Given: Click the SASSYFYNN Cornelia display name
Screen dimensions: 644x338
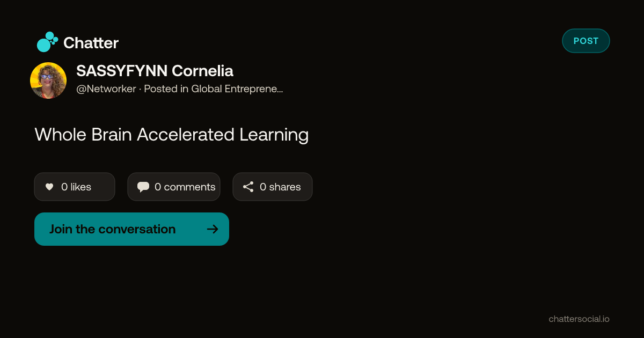Looking at the screenshot, I should [155, 71].
